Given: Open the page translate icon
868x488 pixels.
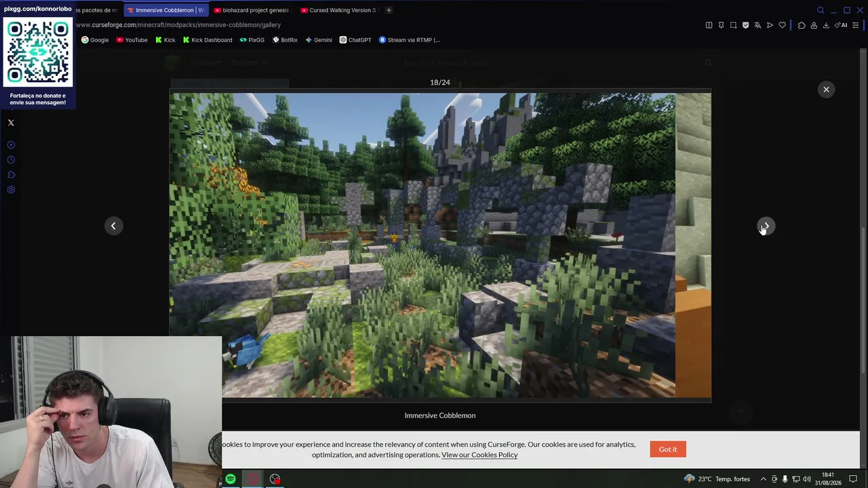Looking at the screenshot, I should pyautogui.click(x=757, y=25).
